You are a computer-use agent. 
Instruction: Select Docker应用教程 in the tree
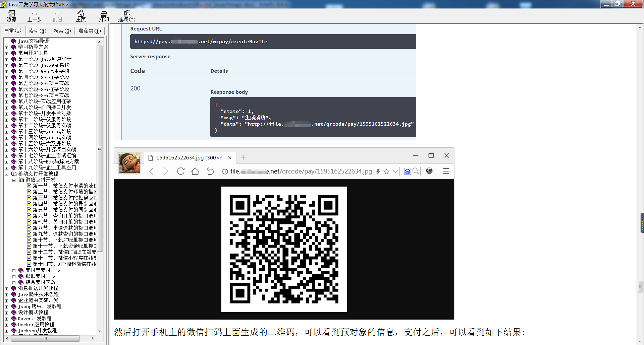click(x=36, y=324)
